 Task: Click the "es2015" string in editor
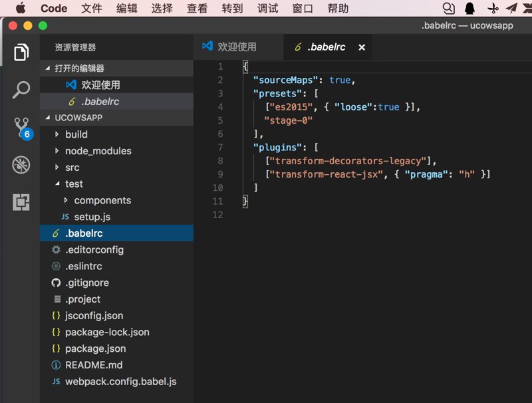pos(291,107)
